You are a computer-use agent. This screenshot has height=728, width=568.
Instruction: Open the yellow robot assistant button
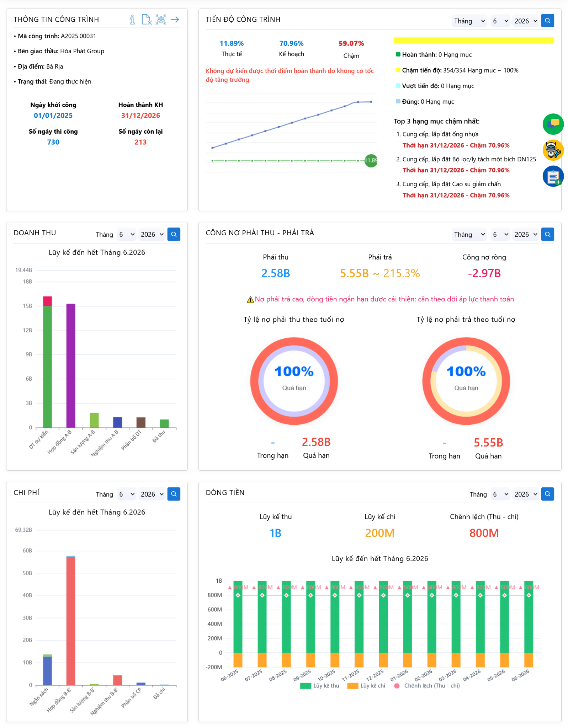tap(553, 150)
